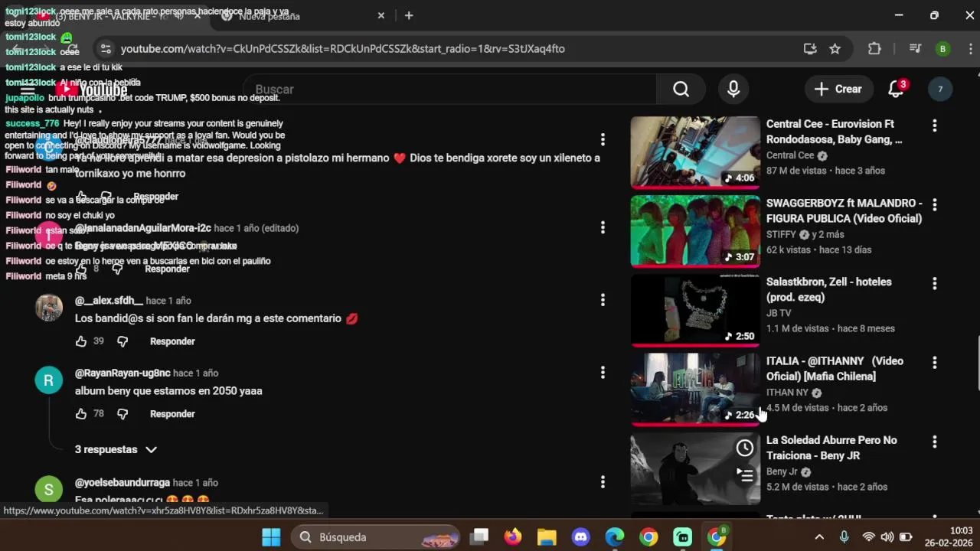
Task: Open title 'Salastkbron, Zell - hoteles (prod. ezeq)'
Action: pos(829,289)
